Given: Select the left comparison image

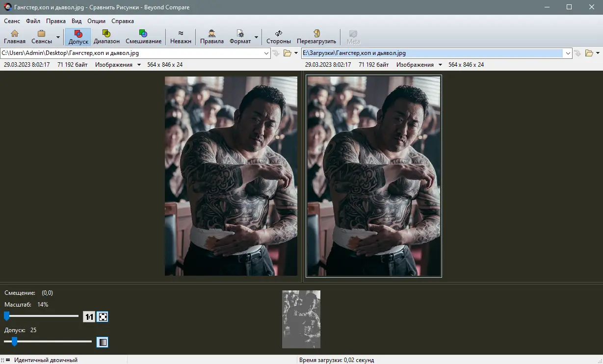Looking at the screenshot, I should (231, 176).
